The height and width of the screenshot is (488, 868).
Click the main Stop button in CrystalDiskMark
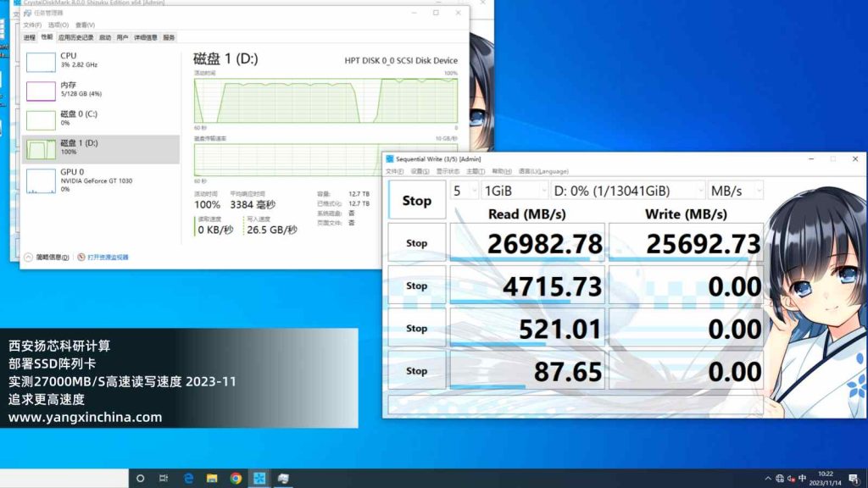pyautogui.click(x=417, y=200)
